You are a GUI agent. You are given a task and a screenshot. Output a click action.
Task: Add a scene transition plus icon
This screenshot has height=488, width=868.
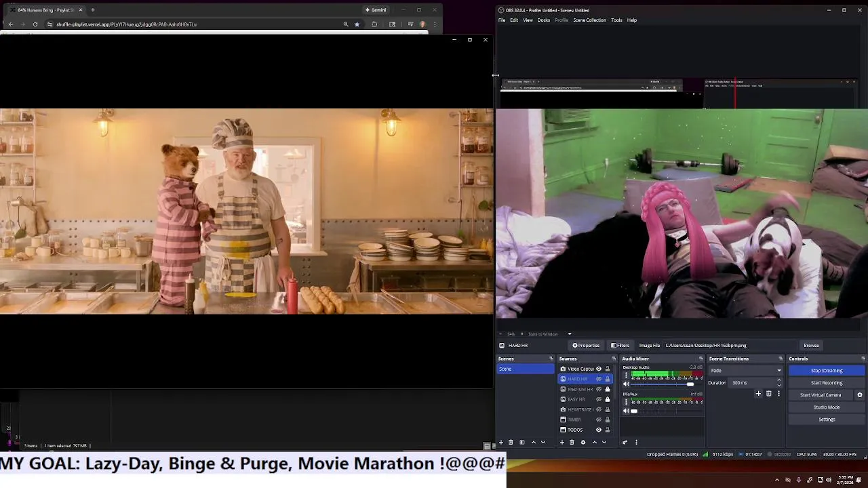tap(758, 394)
